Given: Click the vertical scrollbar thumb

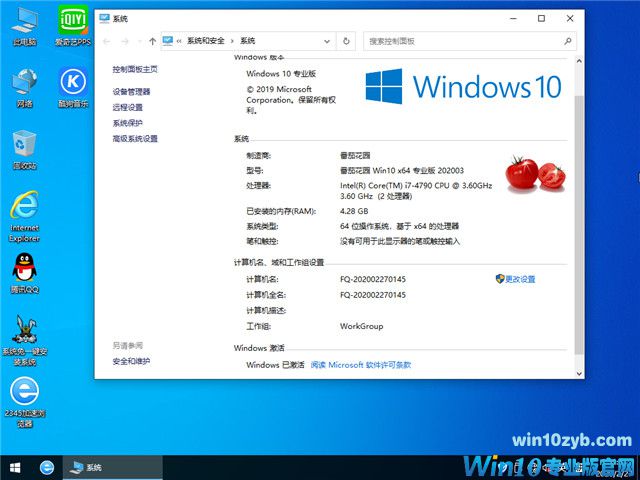Looking at the screenshot, I should point(579,224).
